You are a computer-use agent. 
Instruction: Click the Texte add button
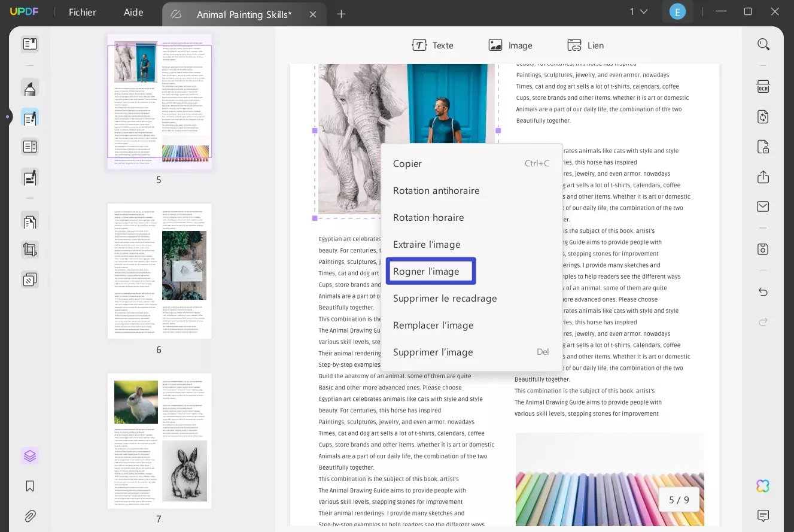click(x=433, y=45)
